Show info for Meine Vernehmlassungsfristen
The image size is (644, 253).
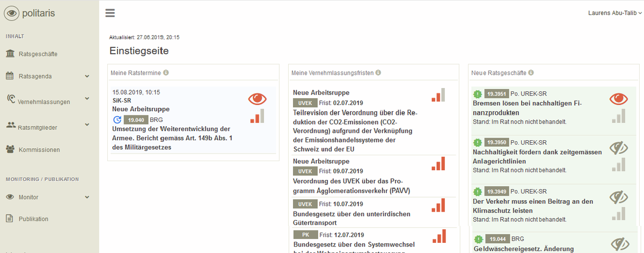pos(379,73)
